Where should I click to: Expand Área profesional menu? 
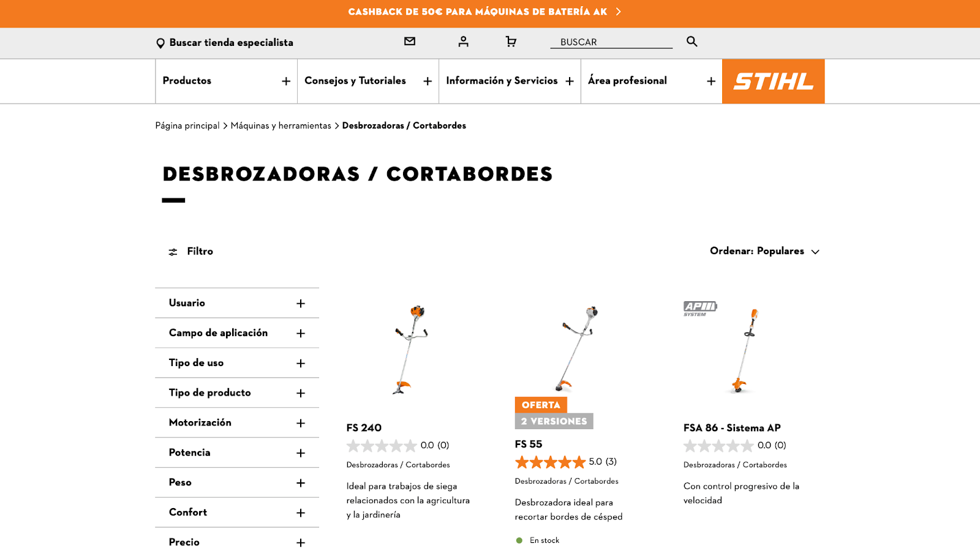click(x=652, y=81)
